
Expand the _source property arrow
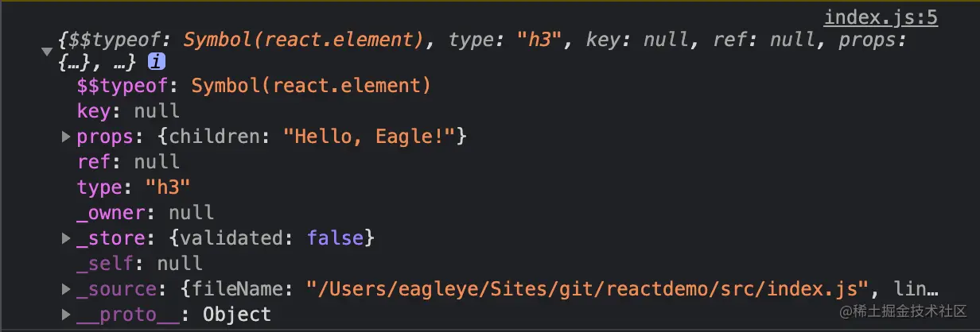[x=66, y=289]
